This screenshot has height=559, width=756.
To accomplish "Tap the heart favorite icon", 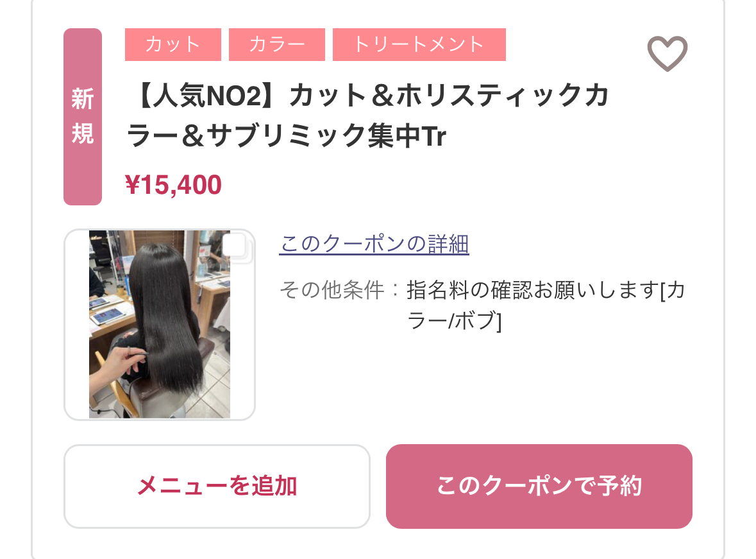I will point(668,53).
